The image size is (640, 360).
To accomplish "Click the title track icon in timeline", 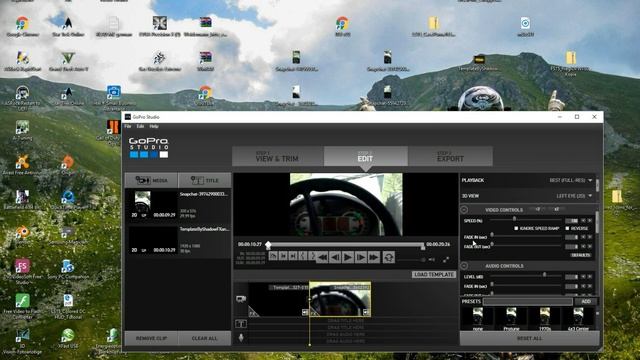I will (241, 324).
